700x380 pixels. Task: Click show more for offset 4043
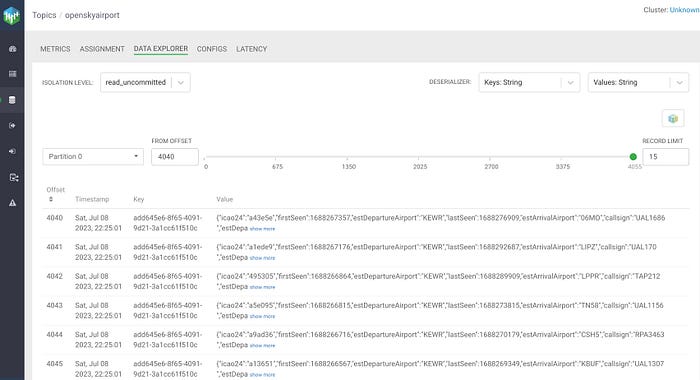[262, 316]
